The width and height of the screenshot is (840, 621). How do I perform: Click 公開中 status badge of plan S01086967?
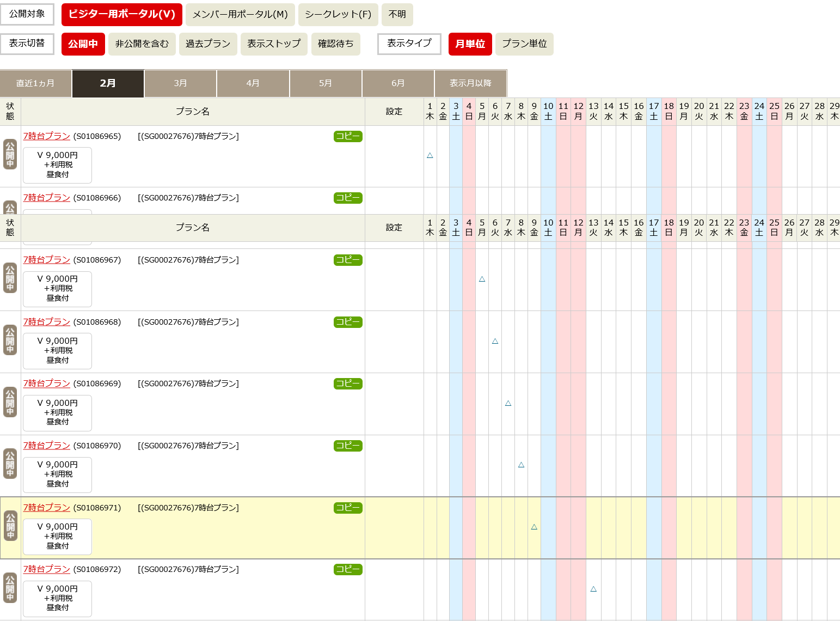(10, 278)
